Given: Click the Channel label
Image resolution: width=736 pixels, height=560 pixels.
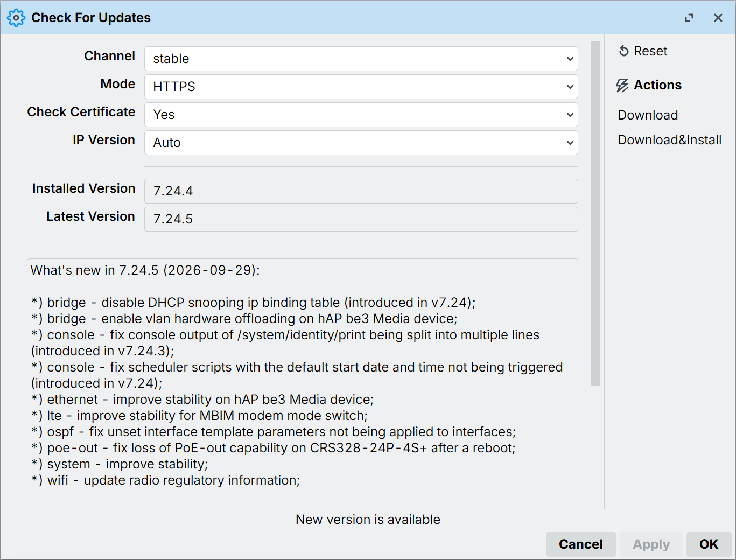Looking at the screenshot, I should pos(110,56).
